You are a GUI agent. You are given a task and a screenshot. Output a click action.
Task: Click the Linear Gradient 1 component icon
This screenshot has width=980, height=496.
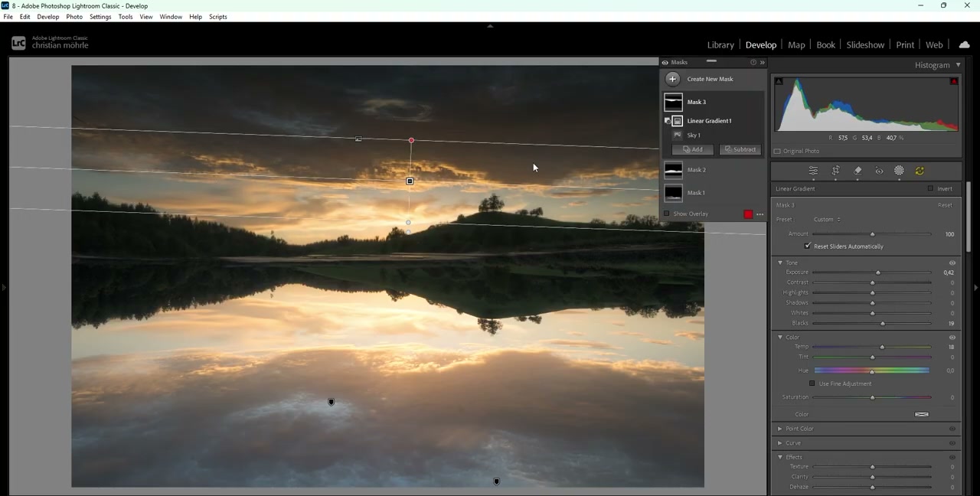pyautogui.click(x=678, y=121)
